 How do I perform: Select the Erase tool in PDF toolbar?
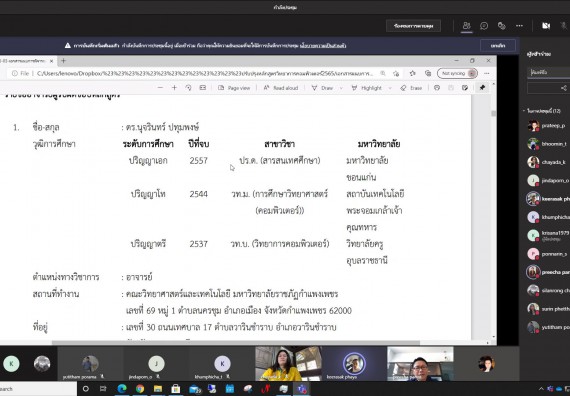[x=411, y=88]
